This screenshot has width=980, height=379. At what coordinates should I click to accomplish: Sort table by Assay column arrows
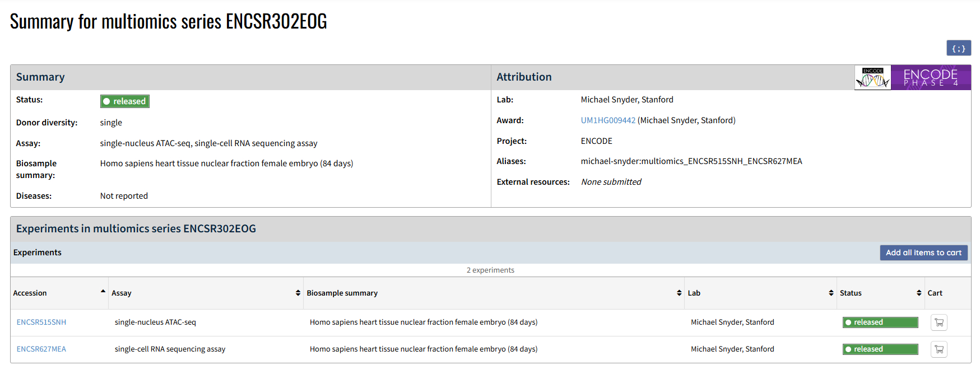pos(298,293)
